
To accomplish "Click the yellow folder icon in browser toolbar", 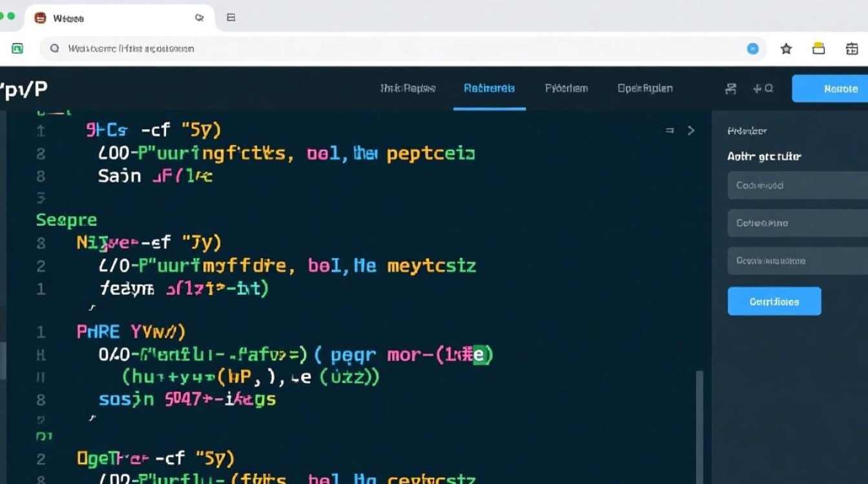I will click(x=819, y=49).
